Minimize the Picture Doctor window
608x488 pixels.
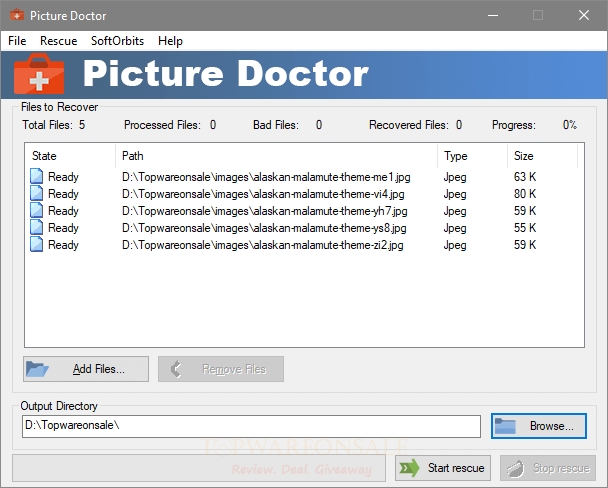[493, 15]
